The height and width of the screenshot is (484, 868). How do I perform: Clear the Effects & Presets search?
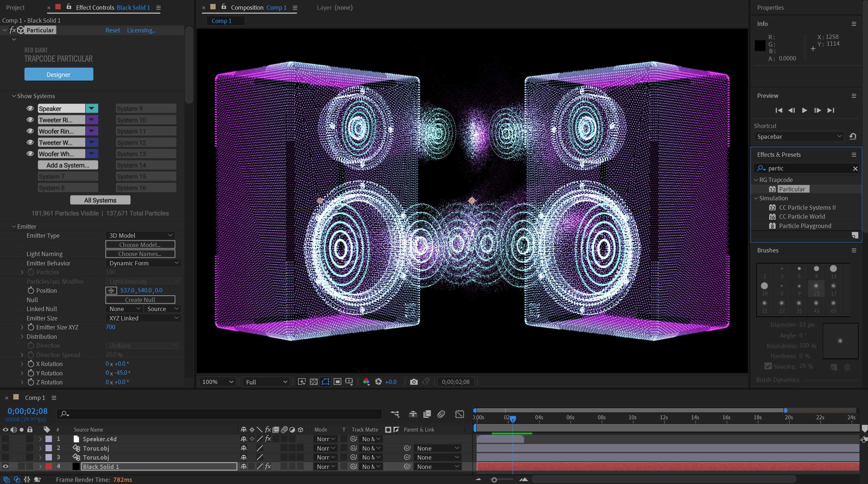855,169
